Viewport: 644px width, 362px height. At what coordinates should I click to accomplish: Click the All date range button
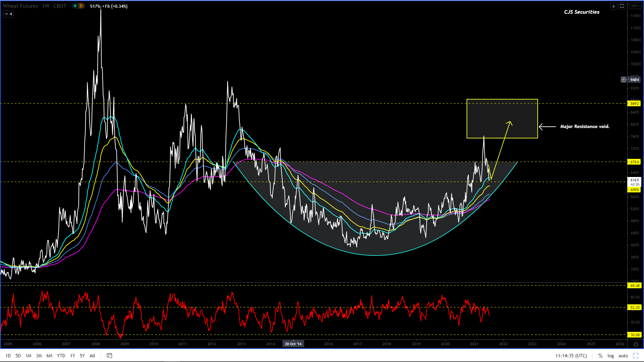(x=92, y=356)
